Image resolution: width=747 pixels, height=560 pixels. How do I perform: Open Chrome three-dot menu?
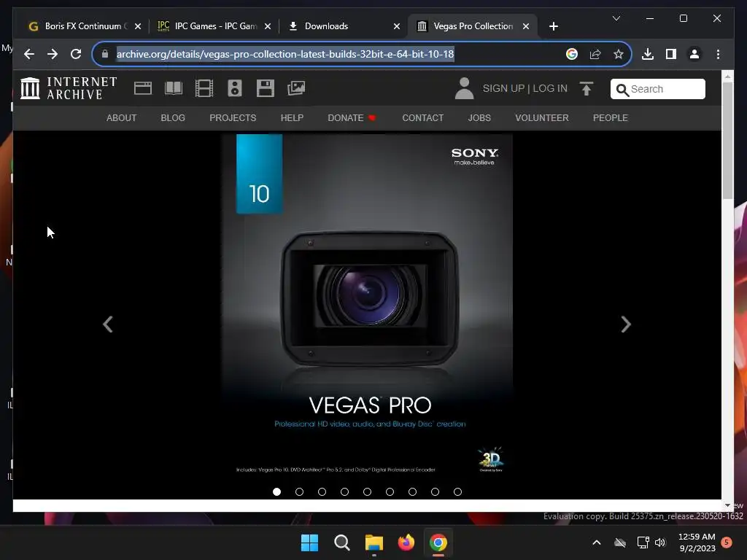[x=718, y=54]
